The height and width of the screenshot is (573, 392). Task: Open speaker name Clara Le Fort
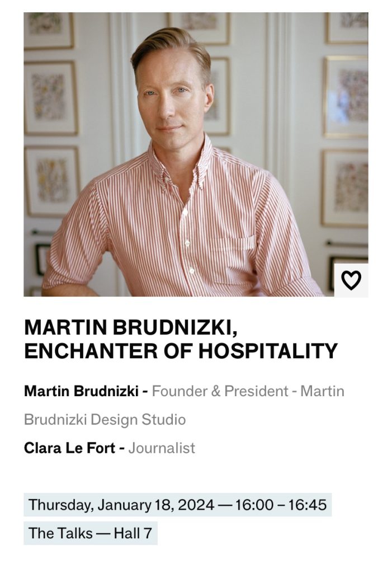point(70,448)
